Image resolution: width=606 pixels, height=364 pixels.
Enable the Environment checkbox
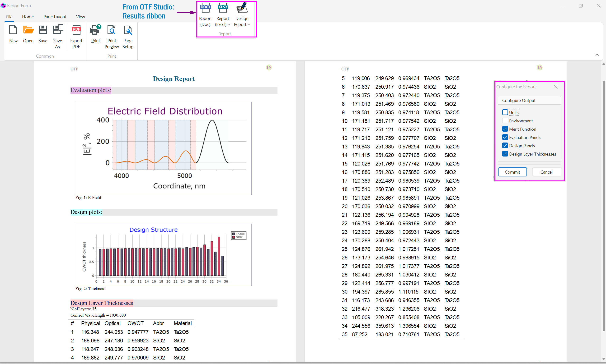[505, 121]
